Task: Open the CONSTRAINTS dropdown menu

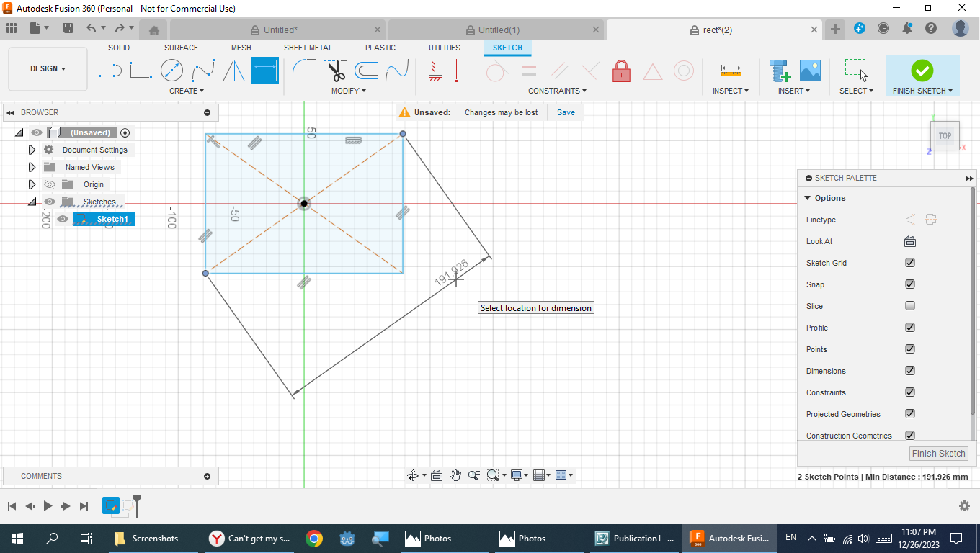Action: pyautogui.click(x=557, y=91)
